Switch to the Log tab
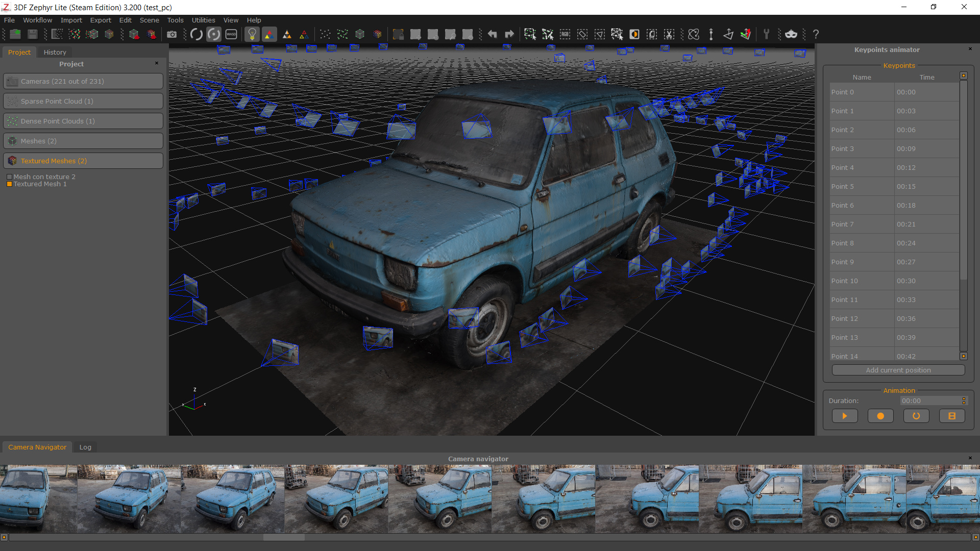This screenshot has width=980, height=551. pyautogui.click(x=85, y=447)
